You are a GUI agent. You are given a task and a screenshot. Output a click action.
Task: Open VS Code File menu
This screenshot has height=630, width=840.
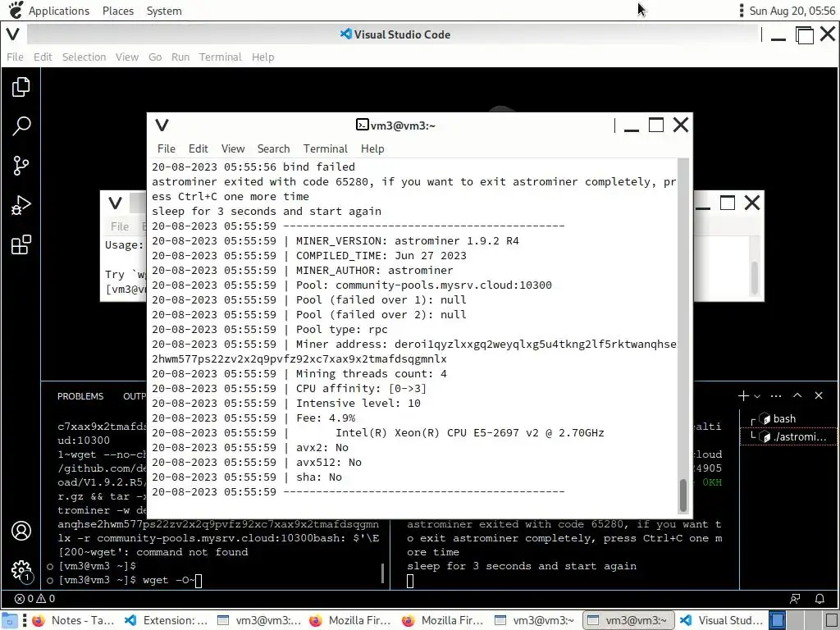15,57
